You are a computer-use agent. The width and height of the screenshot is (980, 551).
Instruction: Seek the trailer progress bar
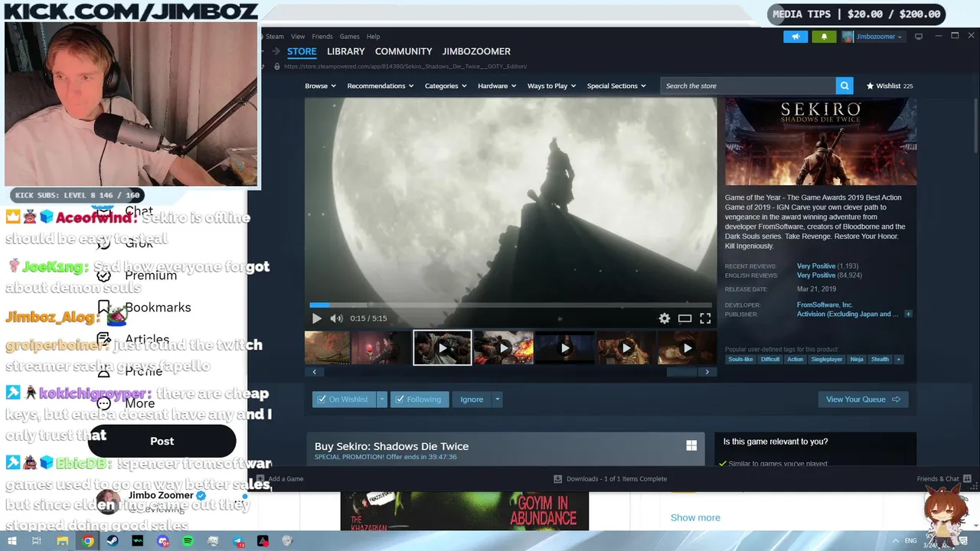511,305
